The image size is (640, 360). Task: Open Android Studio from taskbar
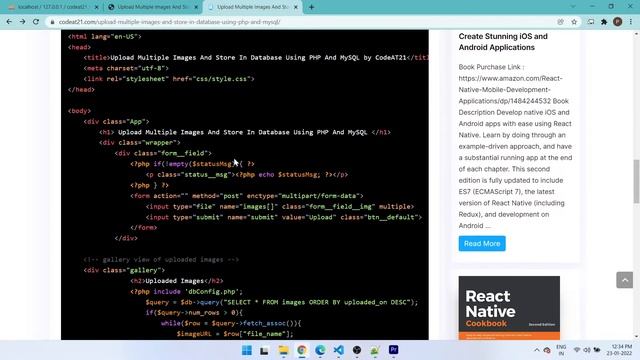(375, 350)
